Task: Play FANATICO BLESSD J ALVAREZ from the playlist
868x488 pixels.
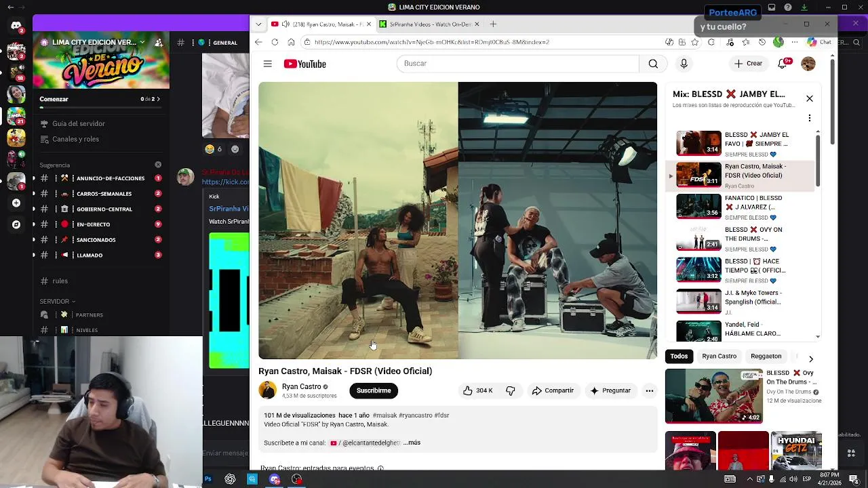Action: [741, 207]
